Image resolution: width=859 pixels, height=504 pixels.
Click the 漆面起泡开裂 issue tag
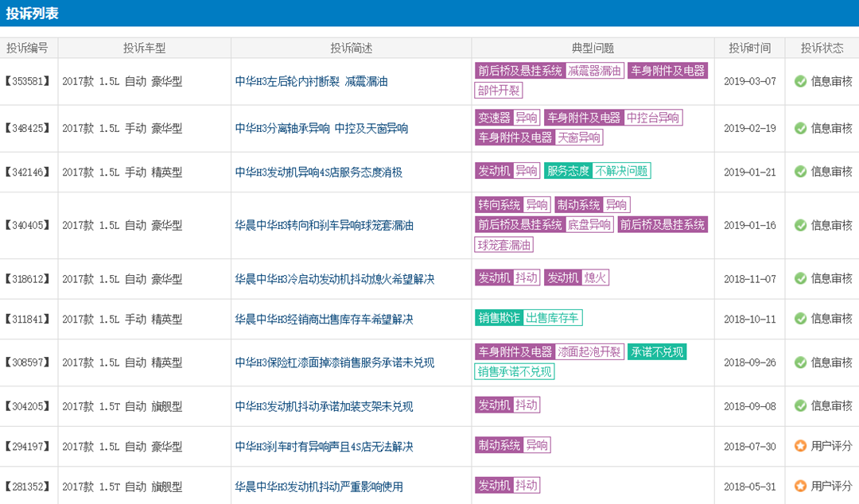tap(589, 352)
